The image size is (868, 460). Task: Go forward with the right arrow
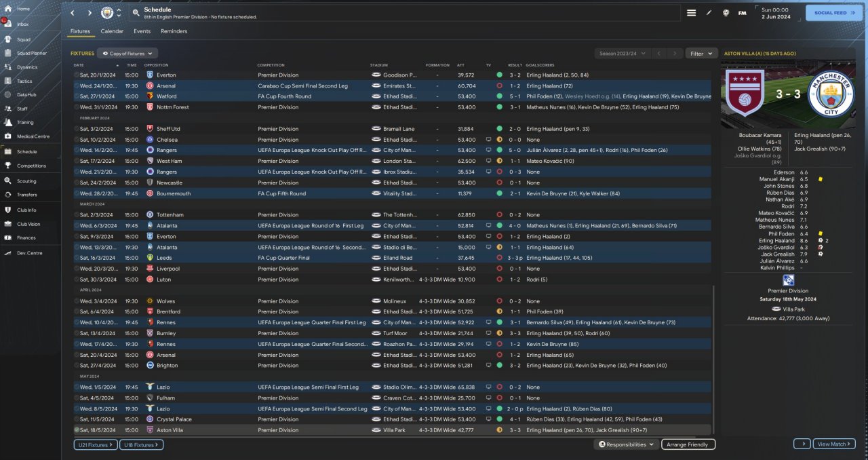point(90,13)
